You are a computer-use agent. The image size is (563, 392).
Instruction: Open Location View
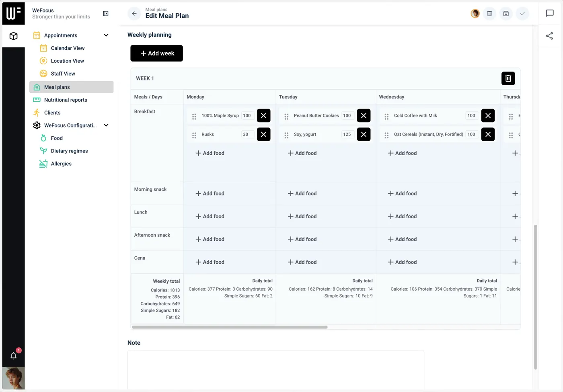click(x=67, y=61)
